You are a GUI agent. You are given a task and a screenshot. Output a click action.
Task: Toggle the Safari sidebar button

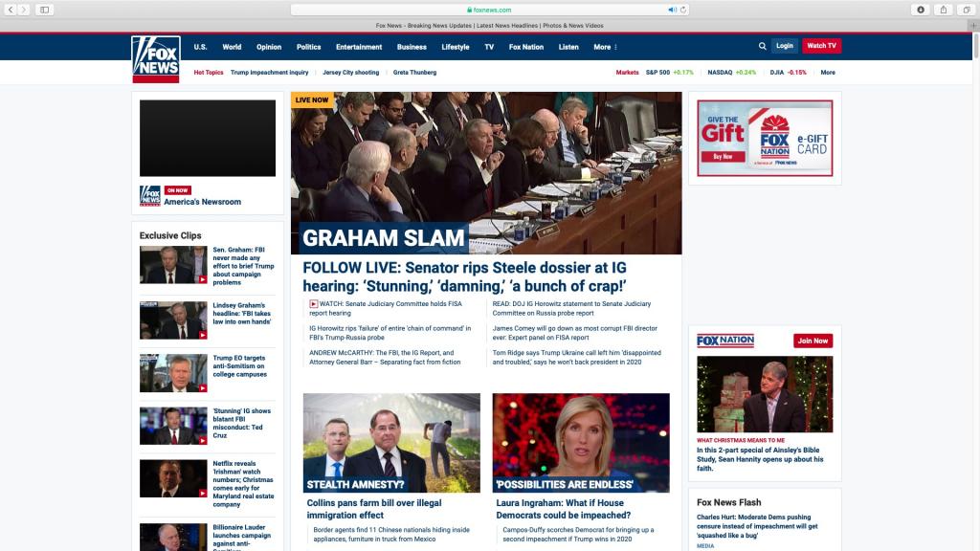tap(44, 10)
